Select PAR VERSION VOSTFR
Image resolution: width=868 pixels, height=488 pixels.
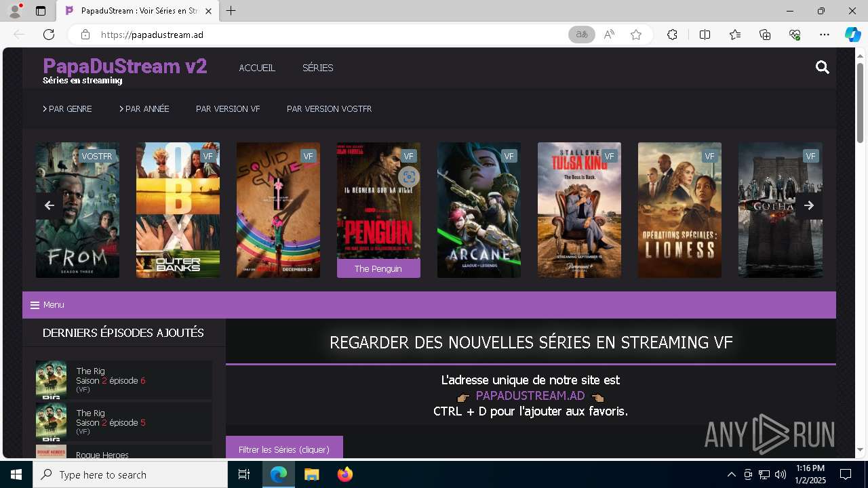coord(329,108)
